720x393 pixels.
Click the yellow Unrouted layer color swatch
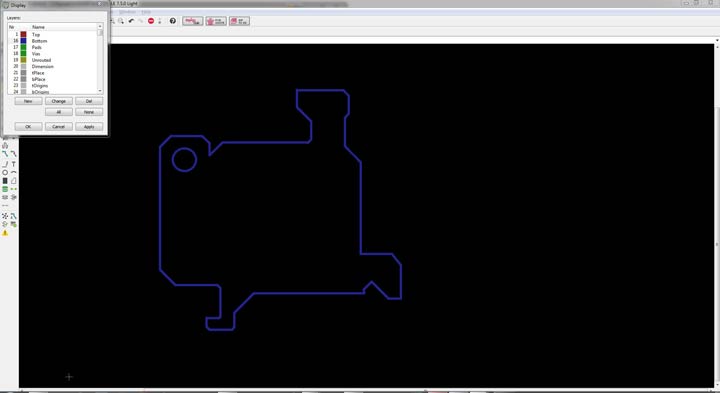click(23, 60)
